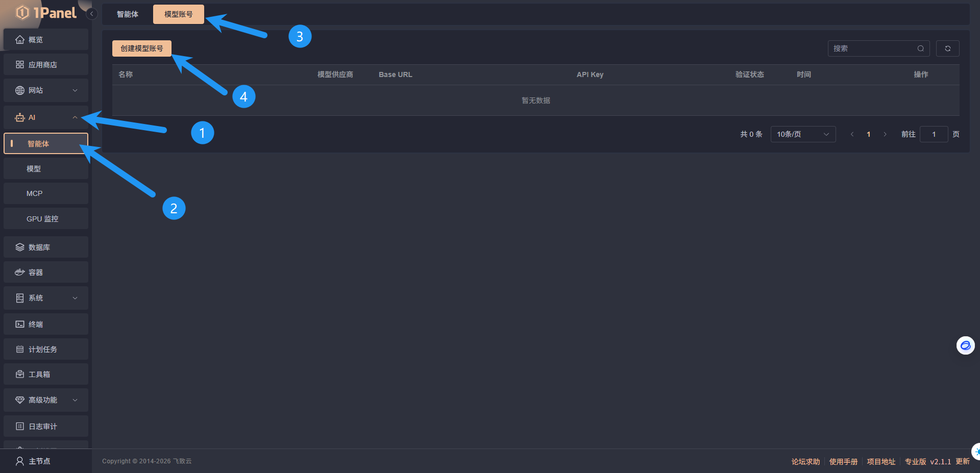The height and width of the screenshot is (473, 980).
Task: Open 数据库 (Databases) from the sidebar
Action: (x=39, y=247)
